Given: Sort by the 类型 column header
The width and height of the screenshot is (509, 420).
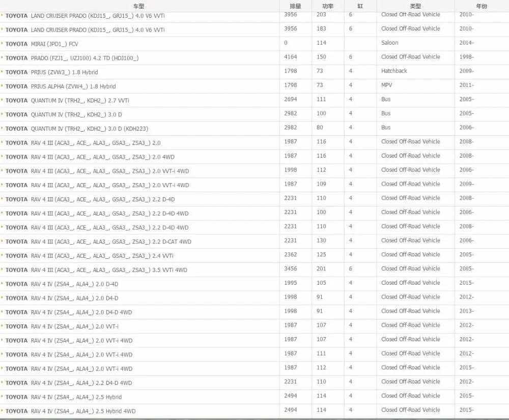Looking at the screenshot, I should 415,6.
